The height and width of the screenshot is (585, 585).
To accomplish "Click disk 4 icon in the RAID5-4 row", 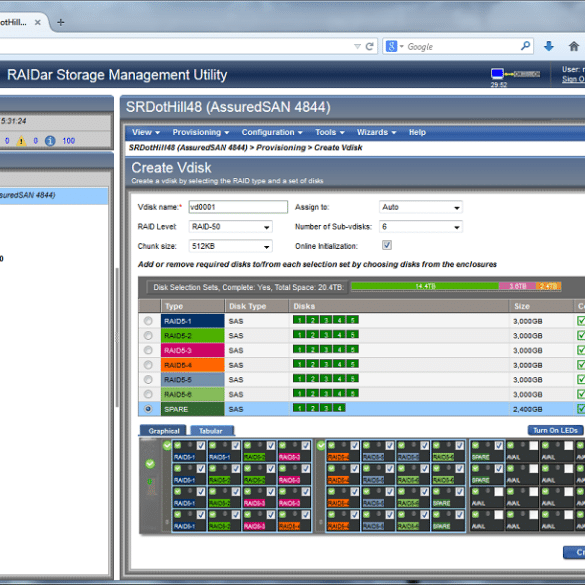I will tap(339, 364).
